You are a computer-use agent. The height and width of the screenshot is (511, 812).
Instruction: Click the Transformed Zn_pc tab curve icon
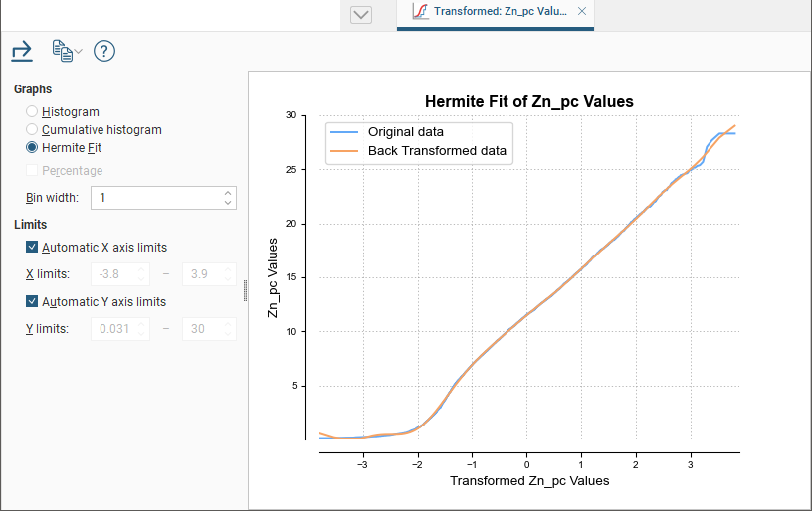pos(421,12)
